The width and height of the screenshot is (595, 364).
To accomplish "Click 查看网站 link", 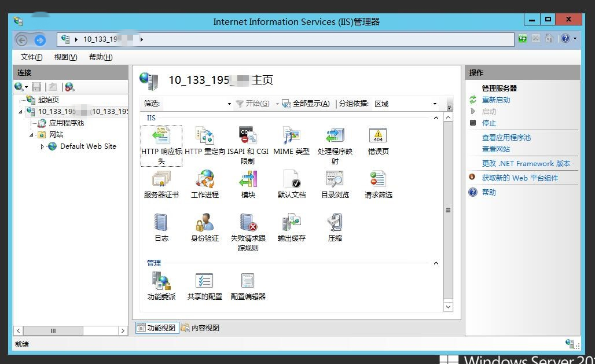I will point(496,149).
